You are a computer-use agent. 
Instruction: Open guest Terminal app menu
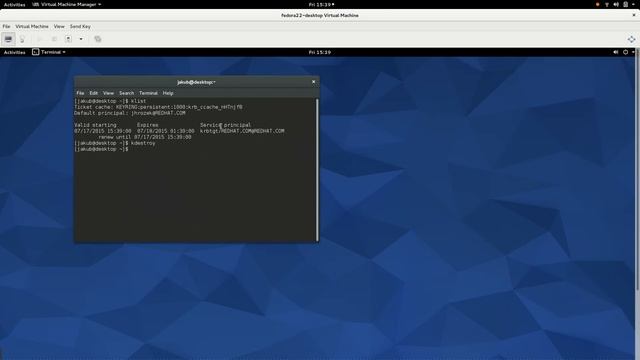point(49,52)
